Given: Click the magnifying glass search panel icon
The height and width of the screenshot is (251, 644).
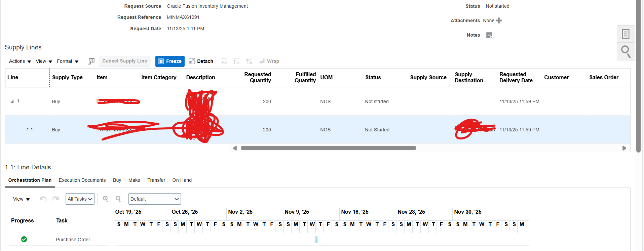Looking at the screenshot, I should coord(626,51).
